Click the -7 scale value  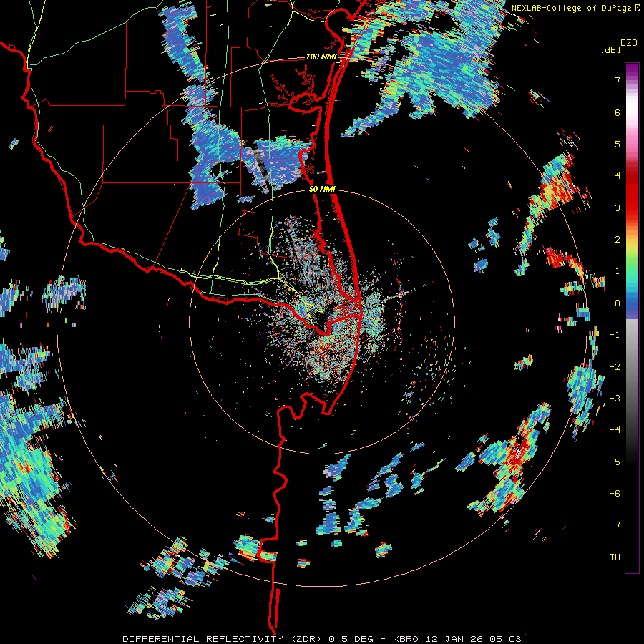pyautogui.click(x=615, y=525)
